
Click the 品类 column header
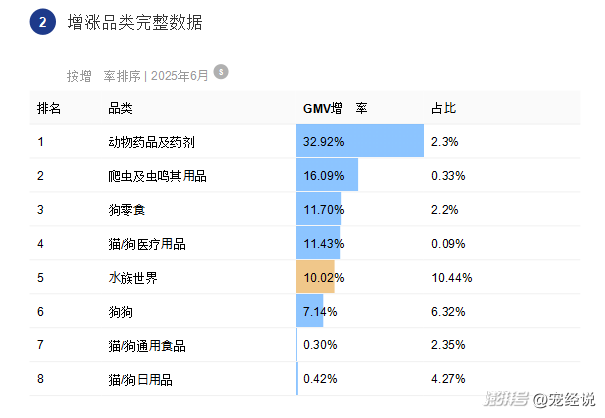120,108
